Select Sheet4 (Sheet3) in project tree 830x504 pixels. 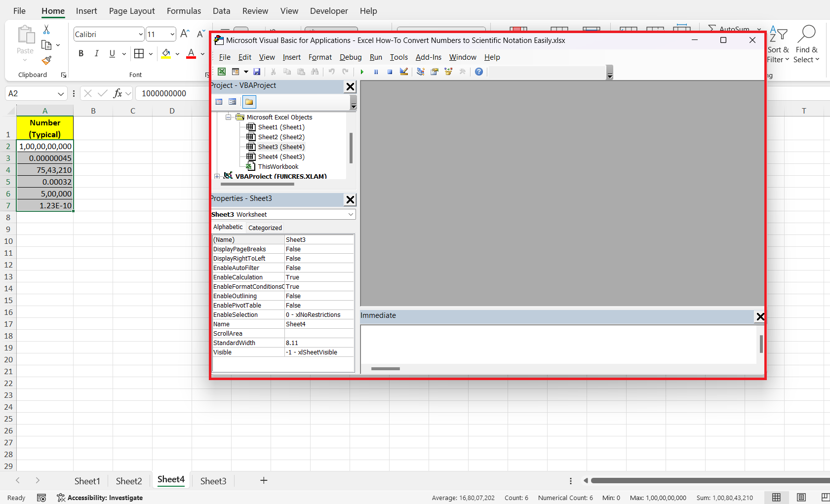(281, 156)
